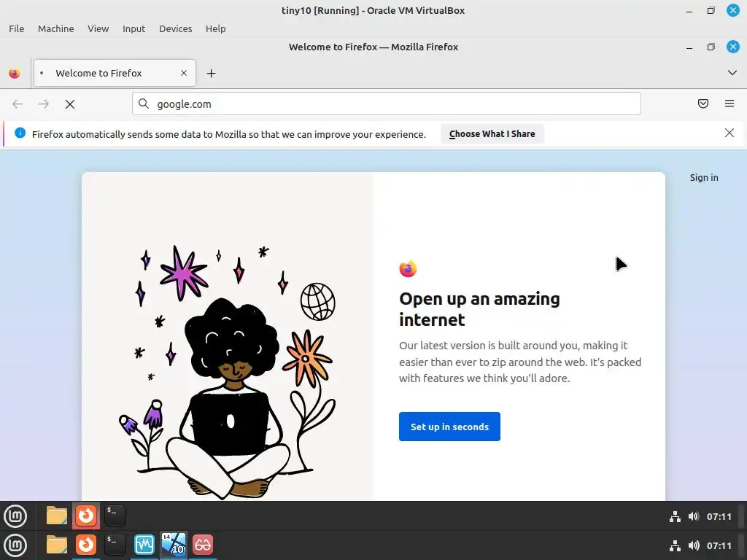747x560 pixels.
Task: Open the VirtualBox Help menu
Action: pyautogui.click(x=215, y=28)
